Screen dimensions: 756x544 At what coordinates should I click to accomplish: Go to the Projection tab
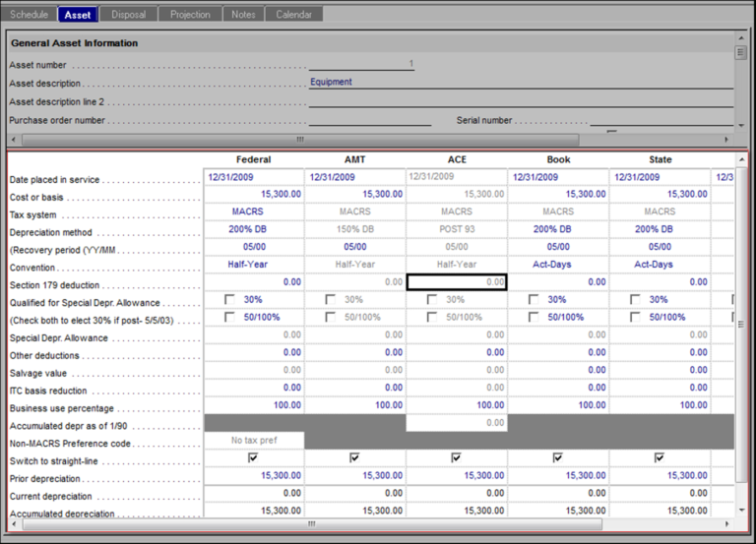(x=190, y=15)
